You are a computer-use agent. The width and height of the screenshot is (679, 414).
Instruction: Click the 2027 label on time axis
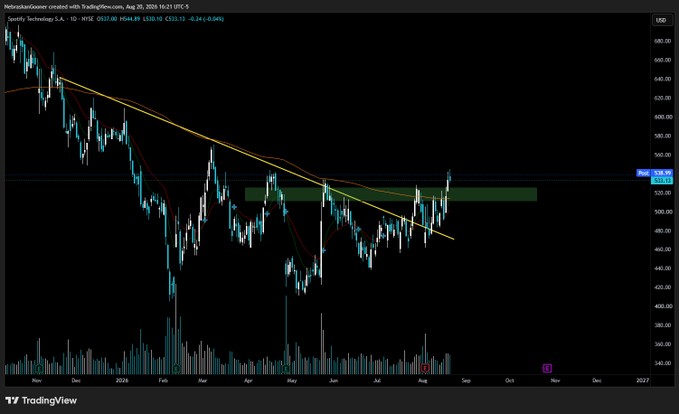tap(643, 381)
